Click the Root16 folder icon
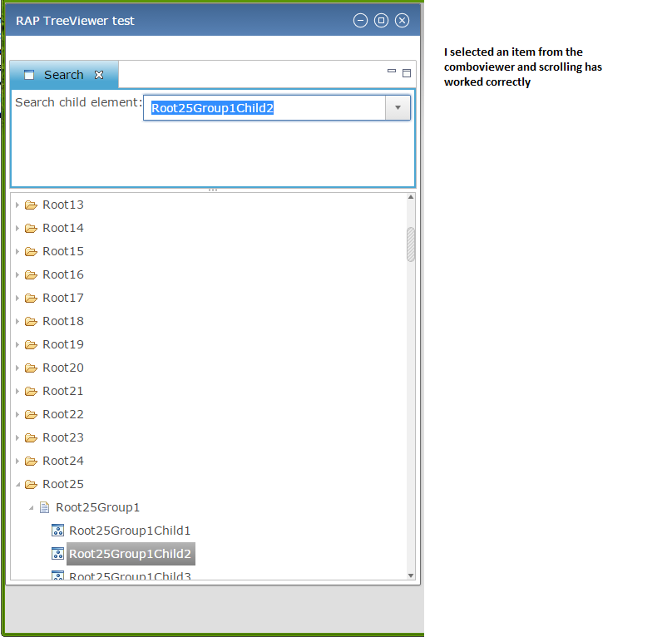 pos(31,274)
